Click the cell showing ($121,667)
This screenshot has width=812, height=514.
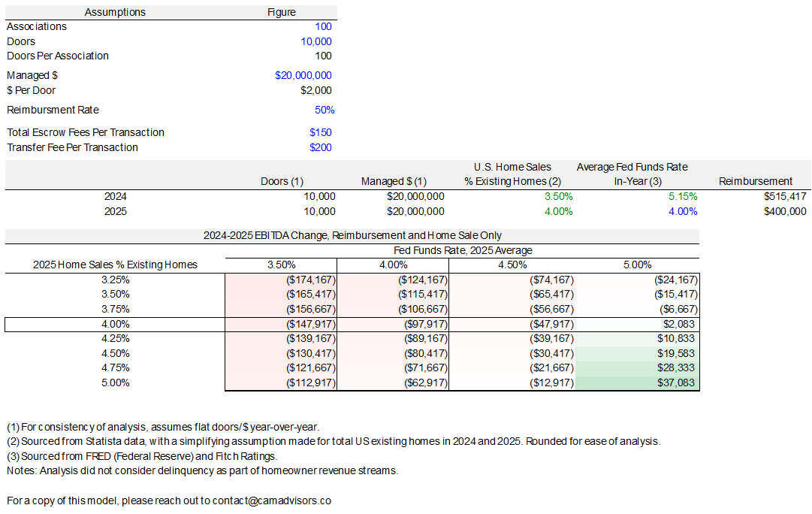tap(281, 368)
